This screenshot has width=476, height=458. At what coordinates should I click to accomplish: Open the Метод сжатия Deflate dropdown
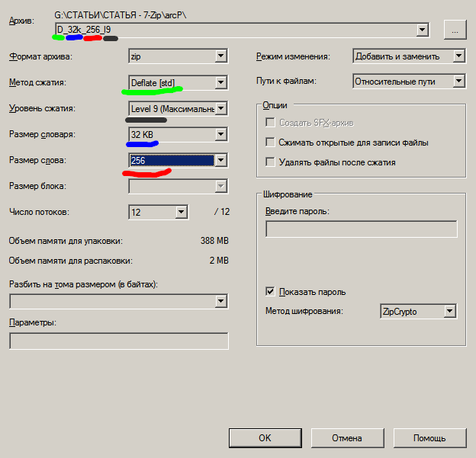pos(178,82)
